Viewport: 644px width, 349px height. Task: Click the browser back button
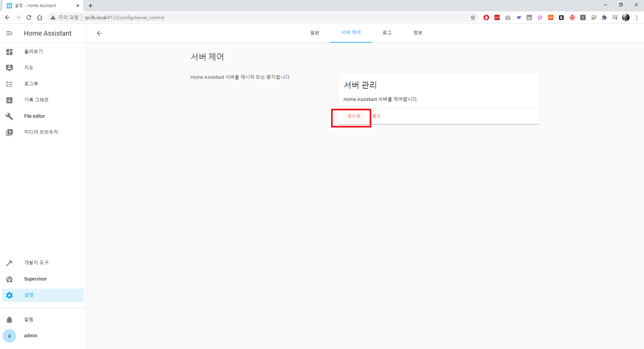(x=7, y=17)
